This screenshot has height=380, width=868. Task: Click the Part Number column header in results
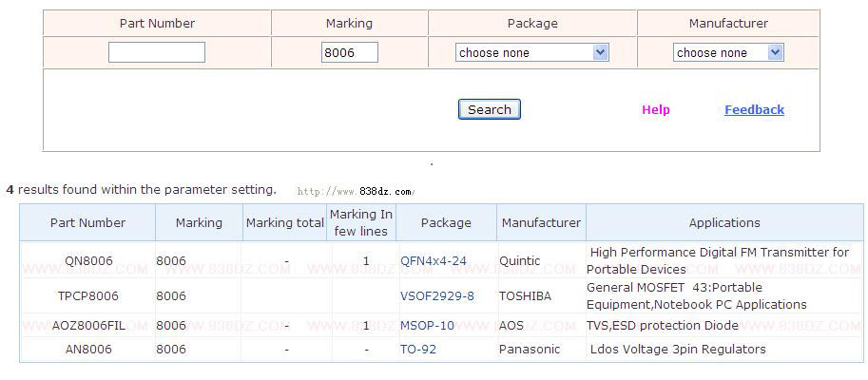click(x=87, y=223)
